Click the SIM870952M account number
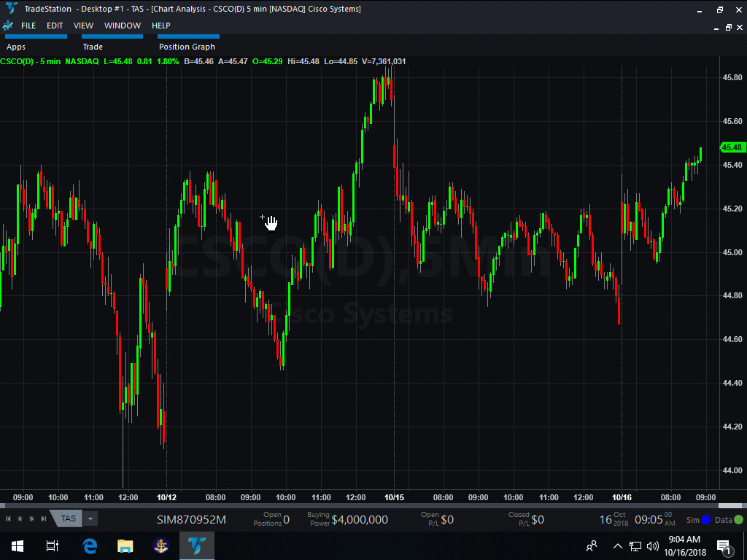 point(192,519)
